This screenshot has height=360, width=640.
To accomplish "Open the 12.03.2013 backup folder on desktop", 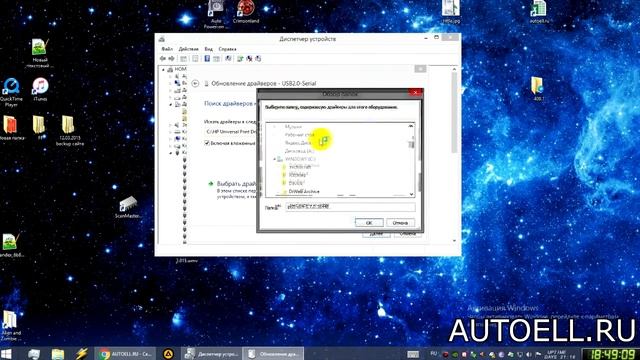I will [x=69, y=131].
